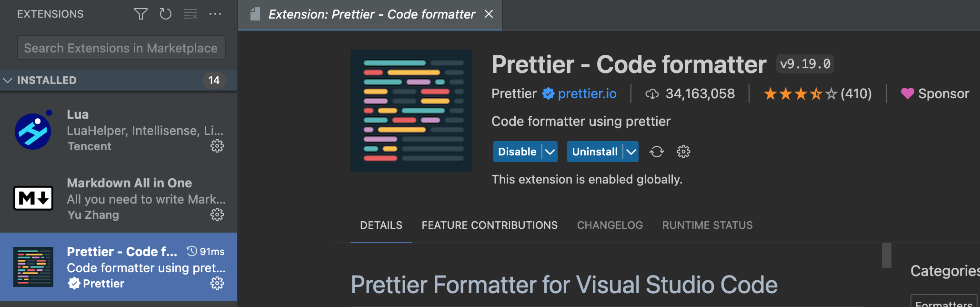This screenshot has height=307, width=980.
Task: Focus Search Extensions in Marketplace field
Action: (x=121, y=48)
